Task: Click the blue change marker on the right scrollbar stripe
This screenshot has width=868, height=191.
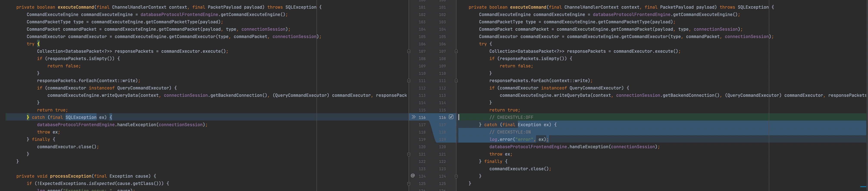Action: [x=863, y=186]
